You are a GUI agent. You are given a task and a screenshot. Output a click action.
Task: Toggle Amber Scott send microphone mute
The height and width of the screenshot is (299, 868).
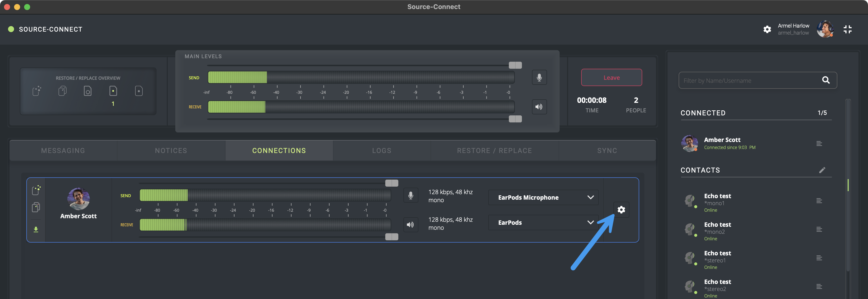410,195
